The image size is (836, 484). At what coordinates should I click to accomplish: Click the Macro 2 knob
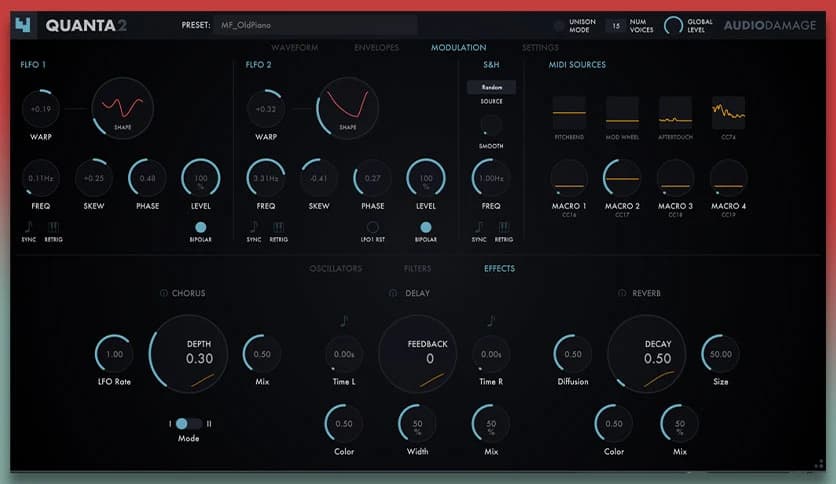pos(622,178)
